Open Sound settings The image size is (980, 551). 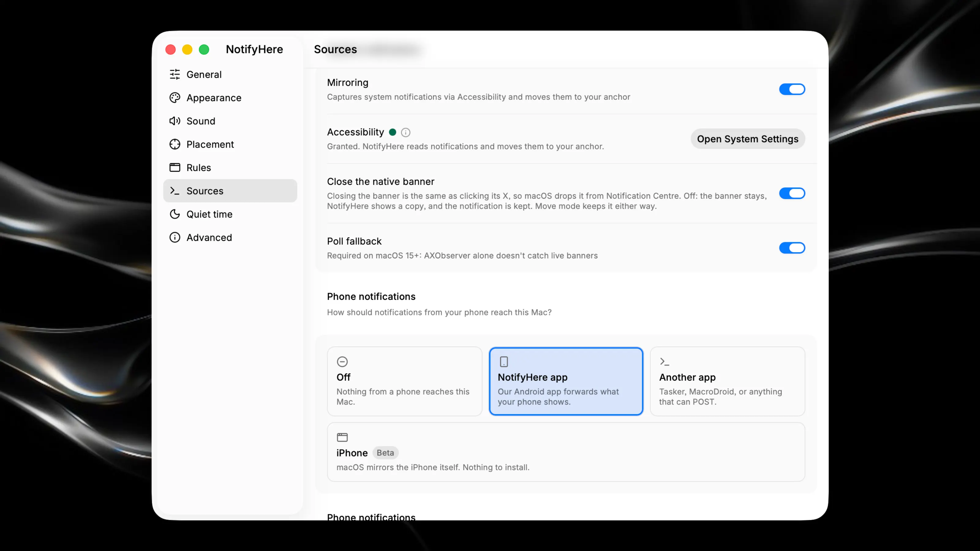pos(230,121)
